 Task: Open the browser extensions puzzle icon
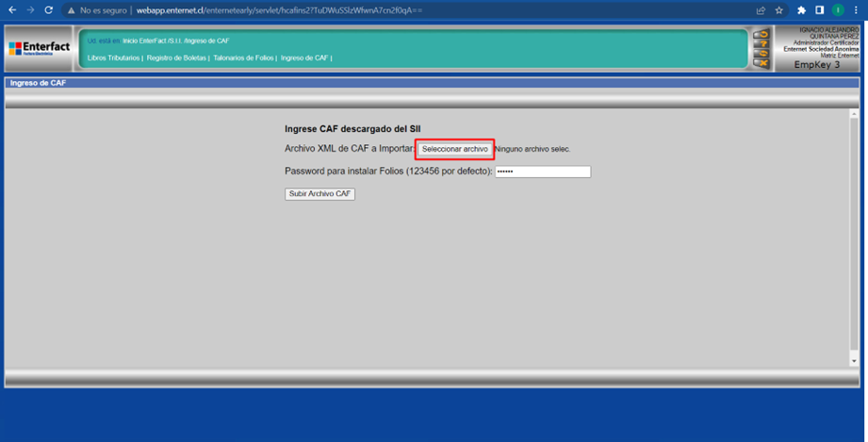click(802, 10)
